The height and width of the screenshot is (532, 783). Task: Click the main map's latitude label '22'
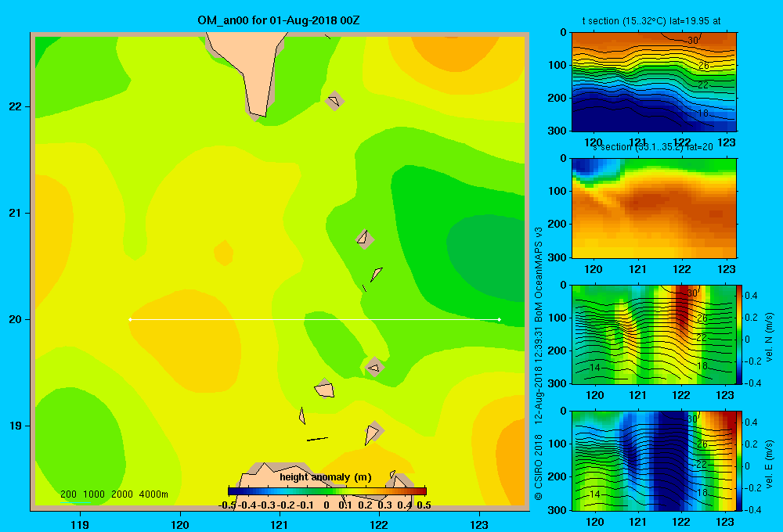16,106
